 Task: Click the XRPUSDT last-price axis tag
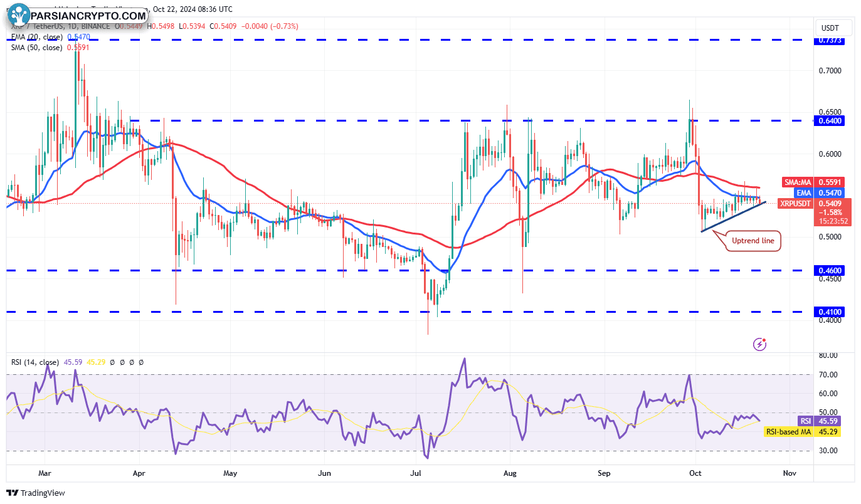coord(796,203)
